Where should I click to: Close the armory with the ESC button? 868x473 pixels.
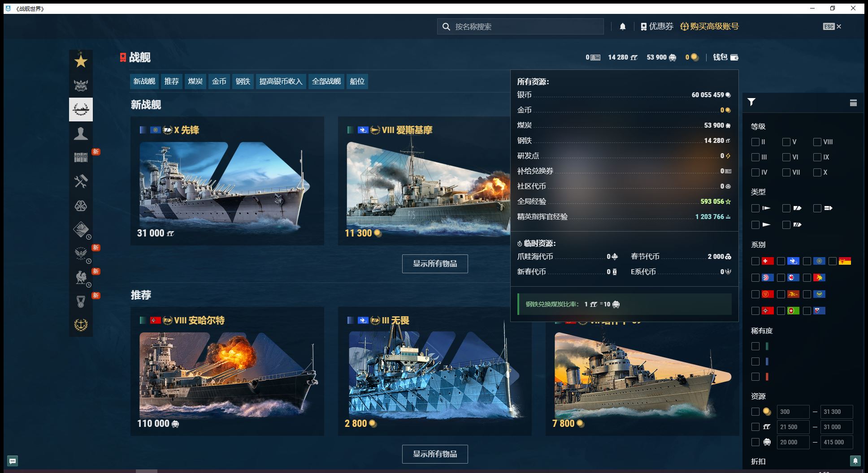[832, 26]
